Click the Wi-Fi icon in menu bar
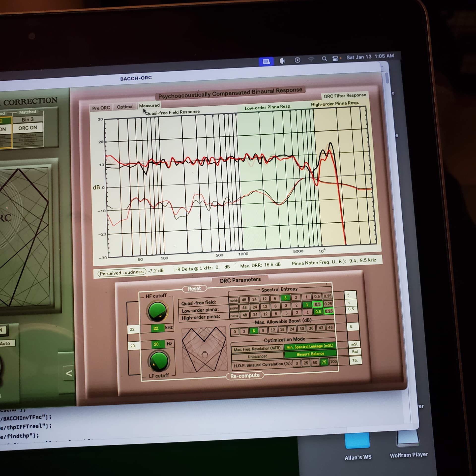Screen dimensions: 476x476 (311, 59)
